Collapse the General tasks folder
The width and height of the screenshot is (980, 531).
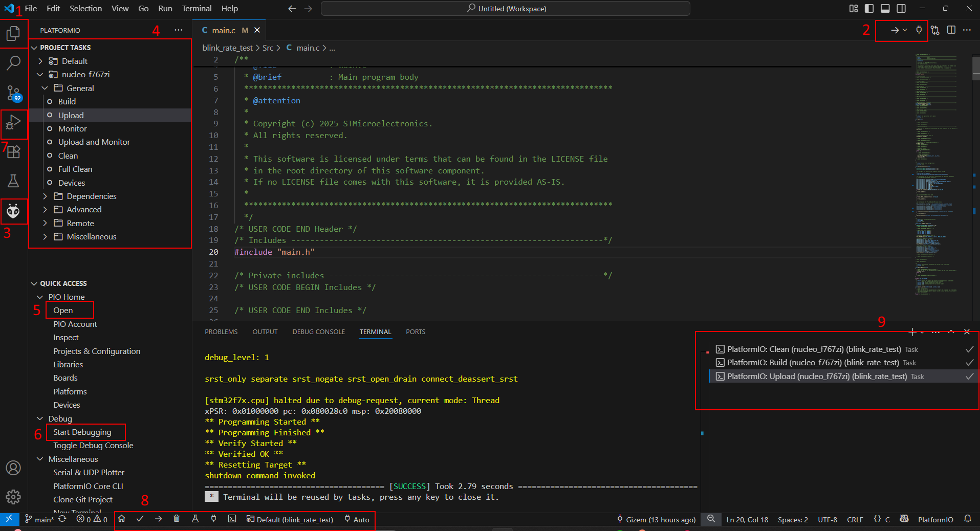pos(45,88)
